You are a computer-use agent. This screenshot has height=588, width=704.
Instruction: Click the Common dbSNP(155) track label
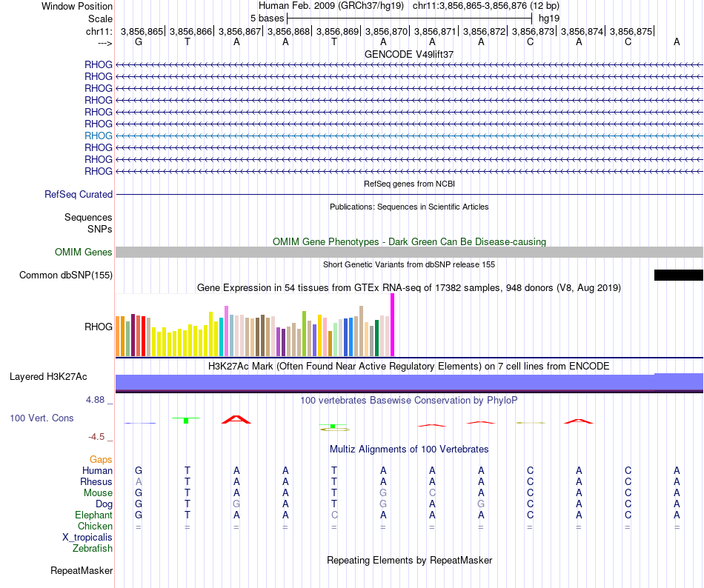tap(66, 275)
